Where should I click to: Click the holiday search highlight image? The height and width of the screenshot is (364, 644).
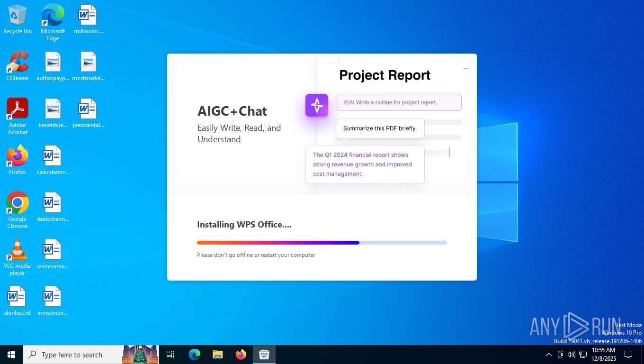(x=140, y=355)
